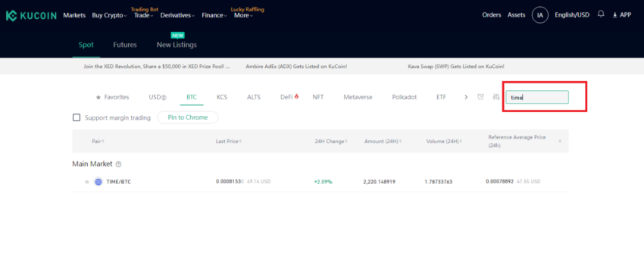Click the alarm clock icon near search
Image resolution: width=644 pixels, height=275 pixels.
point(480,97)
